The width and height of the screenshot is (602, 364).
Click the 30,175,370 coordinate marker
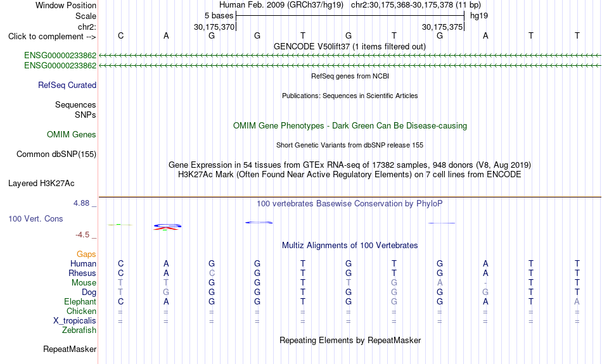pyautogui.click(x=214, y=27)
